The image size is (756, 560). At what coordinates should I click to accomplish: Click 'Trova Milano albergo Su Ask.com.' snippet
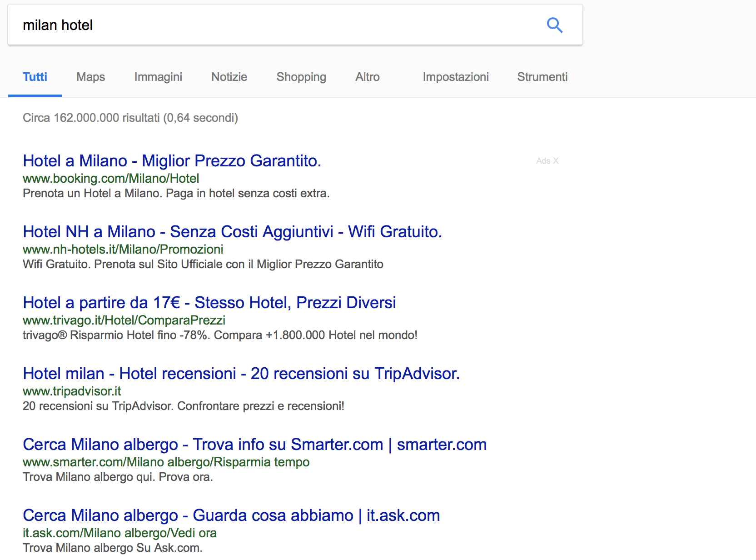(x=112, y=548)
